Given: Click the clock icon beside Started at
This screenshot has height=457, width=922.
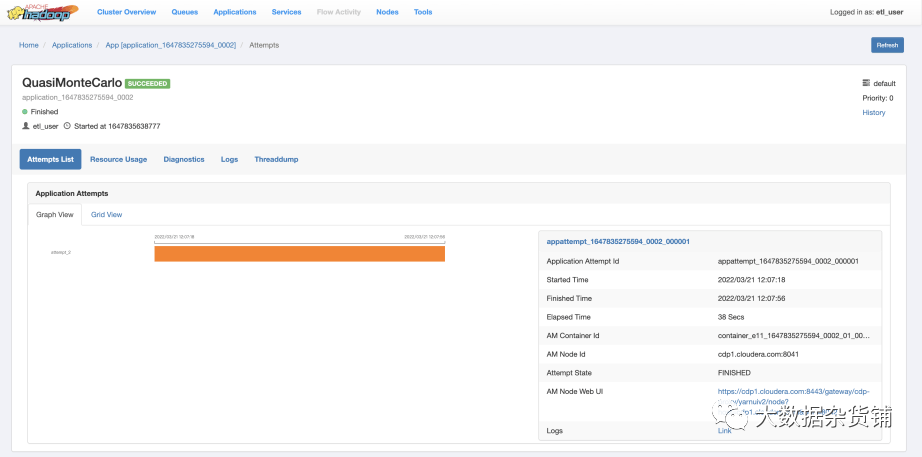Looking at the screenshot, I should tap(67, 126).
